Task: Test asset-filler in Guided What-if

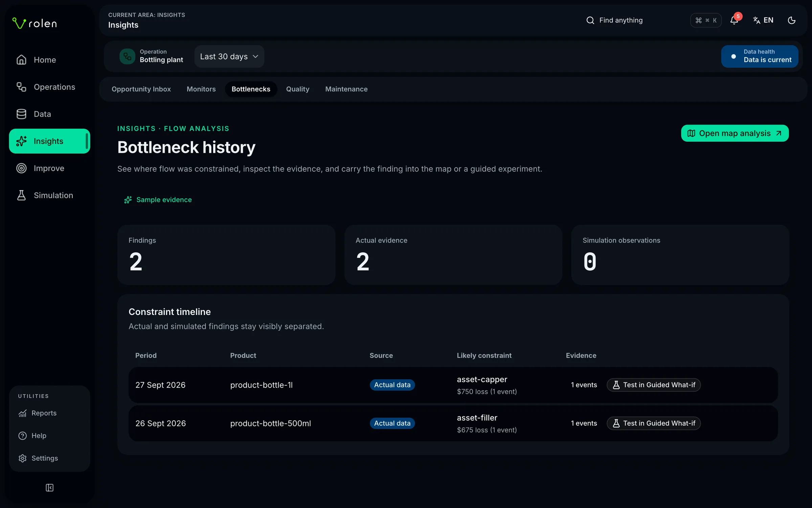Action: click(654, 423)
